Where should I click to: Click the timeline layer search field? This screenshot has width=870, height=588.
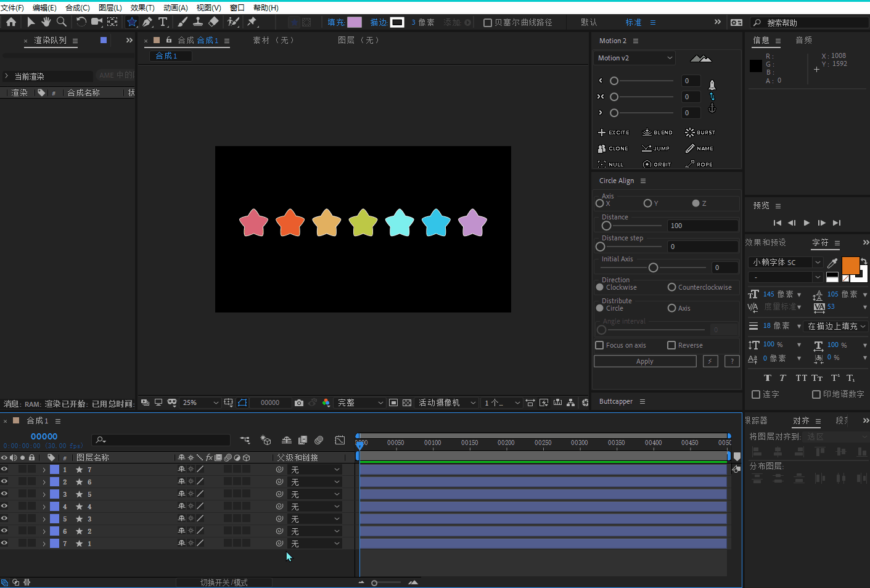(x=161, y=440)
